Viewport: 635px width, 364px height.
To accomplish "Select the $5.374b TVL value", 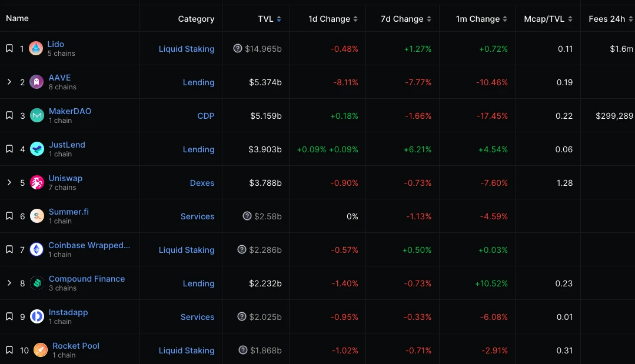I will point(265,82).
